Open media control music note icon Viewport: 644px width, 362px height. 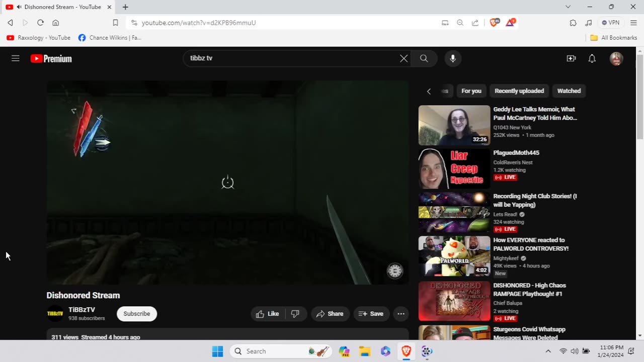click(x=588, y=23)
